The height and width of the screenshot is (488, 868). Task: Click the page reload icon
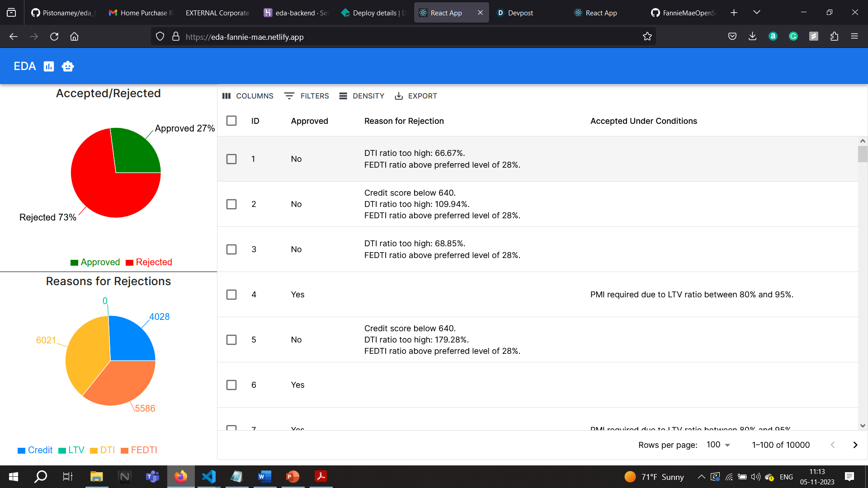pyautogui.click(x=54, y=37)
